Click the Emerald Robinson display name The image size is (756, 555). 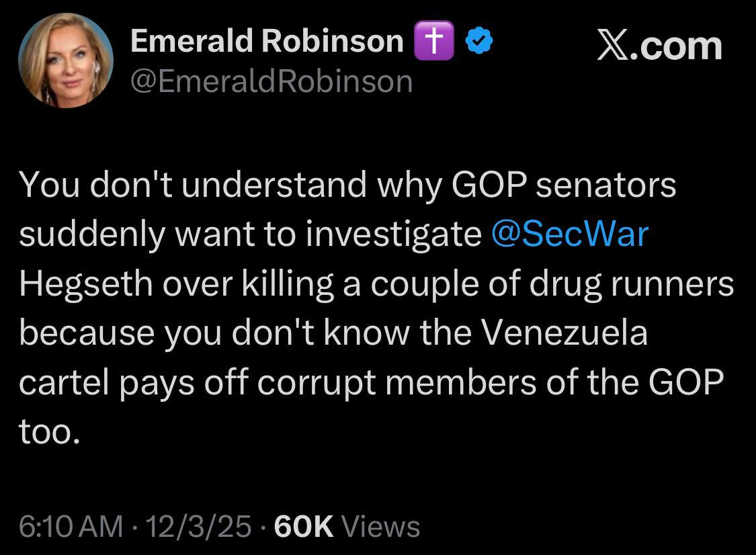pos(266,42)
